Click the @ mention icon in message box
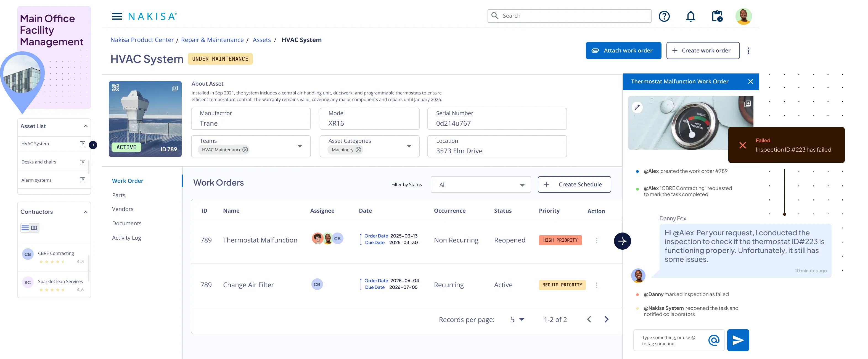 tap(713, 340)
